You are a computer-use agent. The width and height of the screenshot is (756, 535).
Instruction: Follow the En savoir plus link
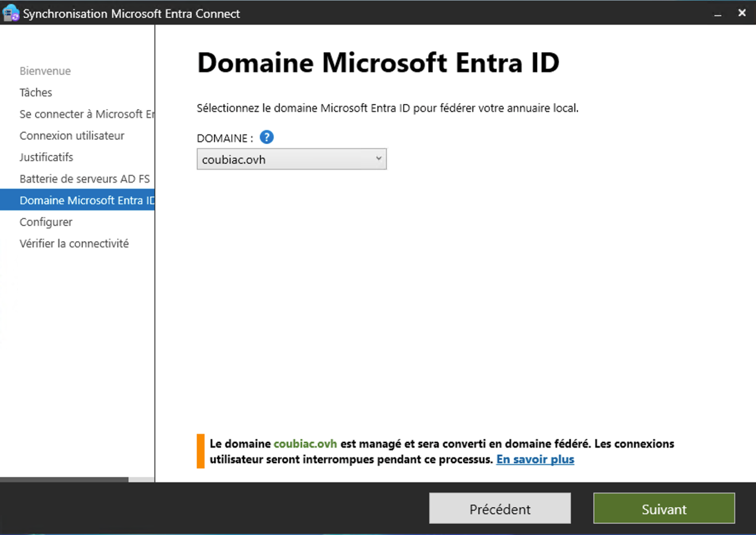(535, 459)
